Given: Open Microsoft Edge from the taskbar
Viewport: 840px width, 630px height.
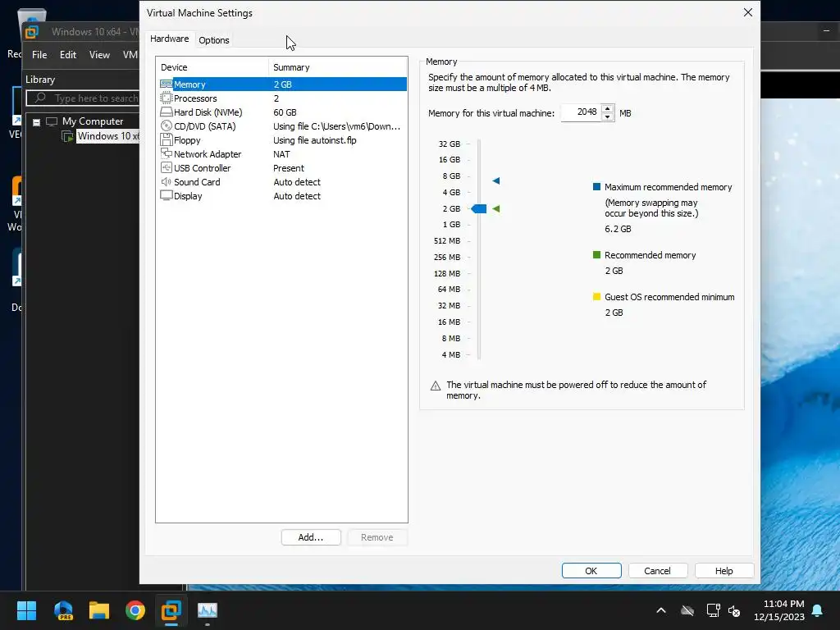Looking at the screenshot, I should [63, 610].
